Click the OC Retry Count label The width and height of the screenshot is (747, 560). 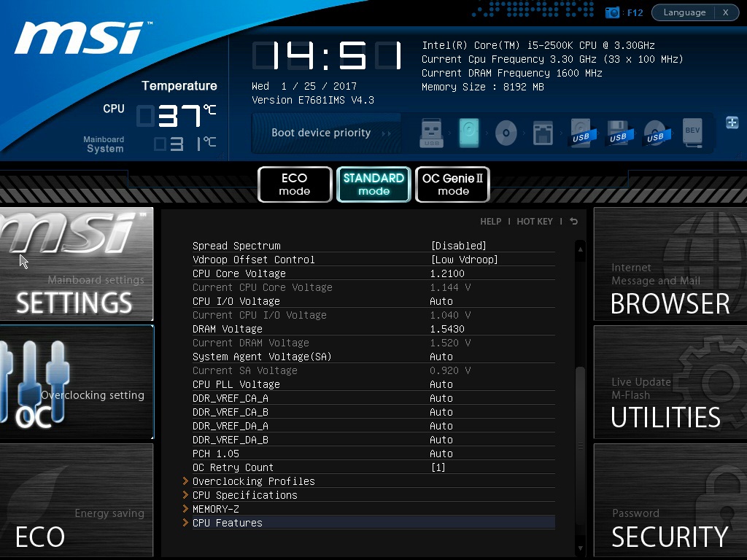point(233,467)
